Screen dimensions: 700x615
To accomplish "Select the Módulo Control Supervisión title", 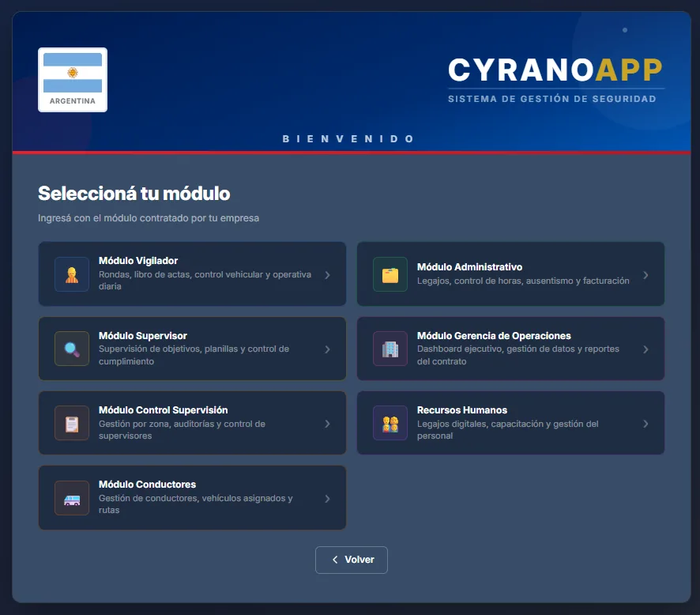I will 164,410.
